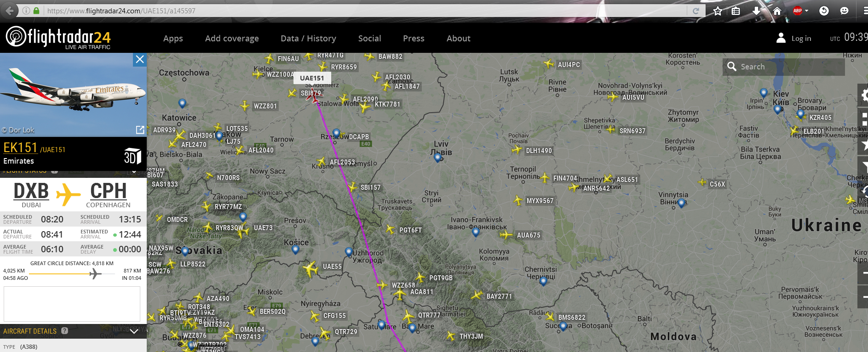Click the KZR405 flight label
Image resolution: width=868 pixels, height=352 pixels.
tap(821, 118)
